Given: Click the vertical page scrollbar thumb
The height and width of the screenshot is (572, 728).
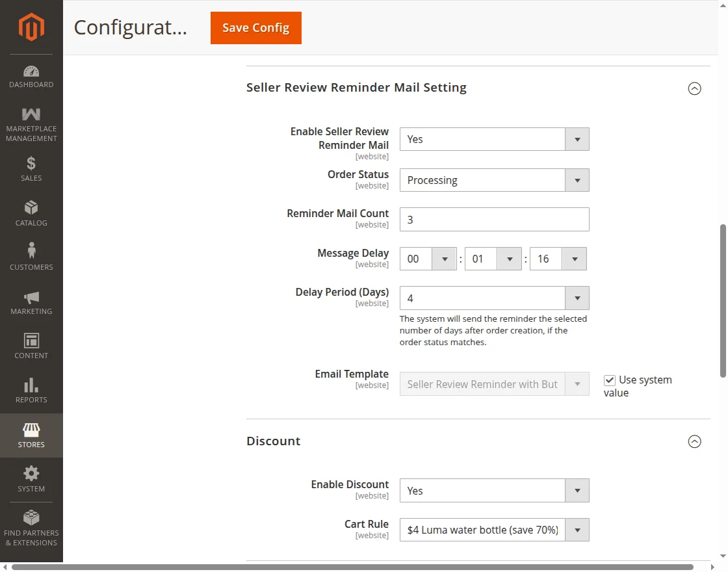Looking at the screenshot, I should 723,300.
